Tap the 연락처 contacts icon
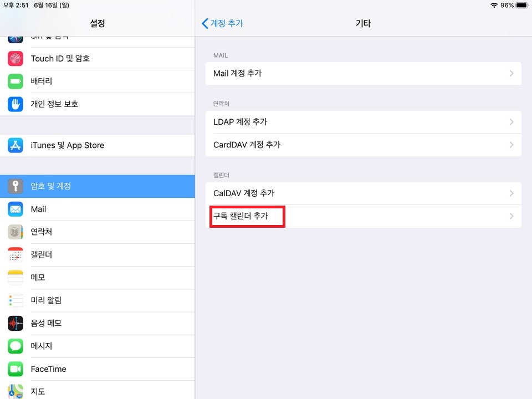The width and height of the screenshot is (532, 399). point(16,232)
